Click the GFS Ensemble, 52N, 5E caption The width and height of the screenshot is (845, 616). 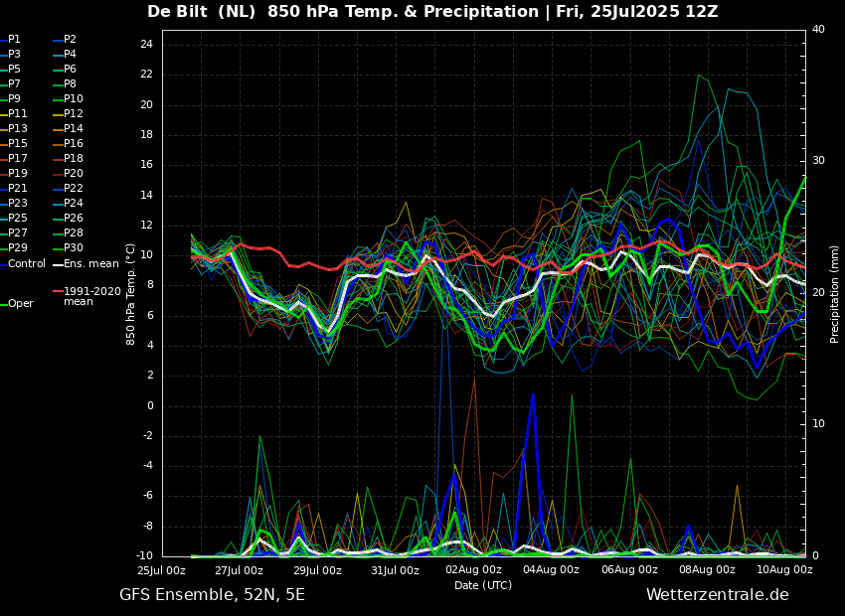pyautogui.click(x=212, y=595)
